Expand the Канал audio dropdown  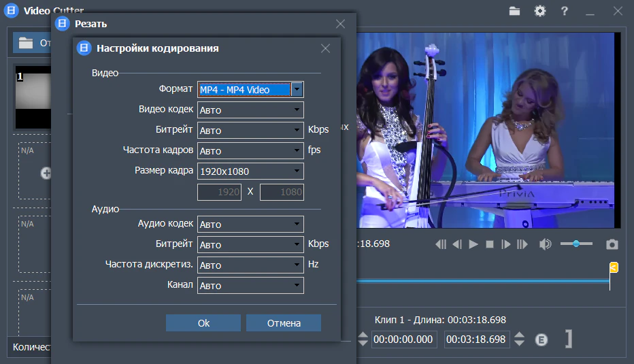tap(297, 286)
